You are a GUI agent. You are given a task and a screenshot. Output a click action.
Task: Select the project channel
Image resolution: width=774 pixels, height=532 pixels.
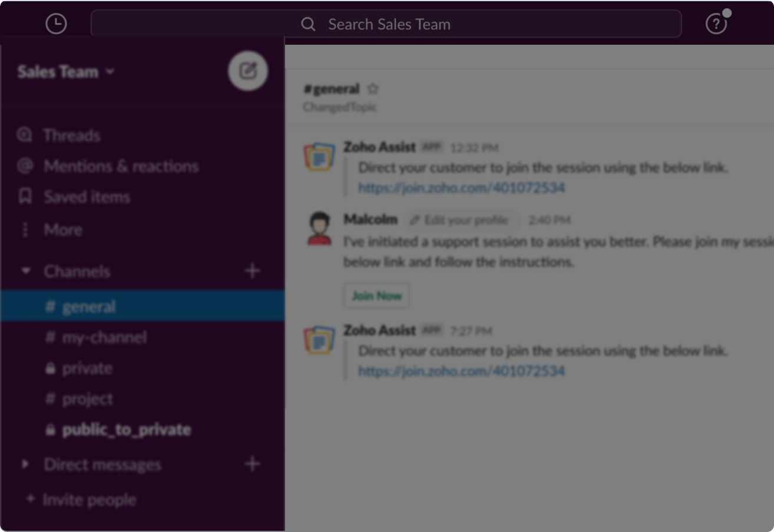point(87,398)
